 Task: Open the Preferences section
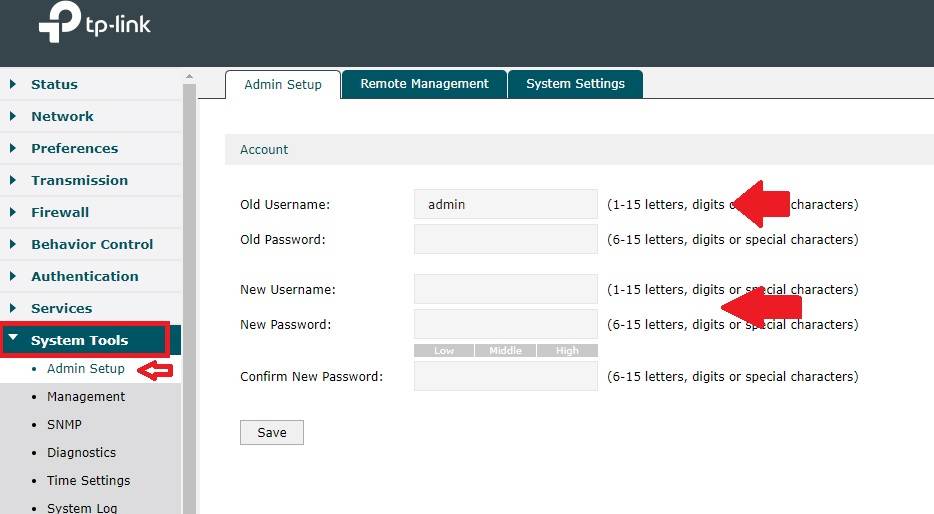click(x=74, y=148)
